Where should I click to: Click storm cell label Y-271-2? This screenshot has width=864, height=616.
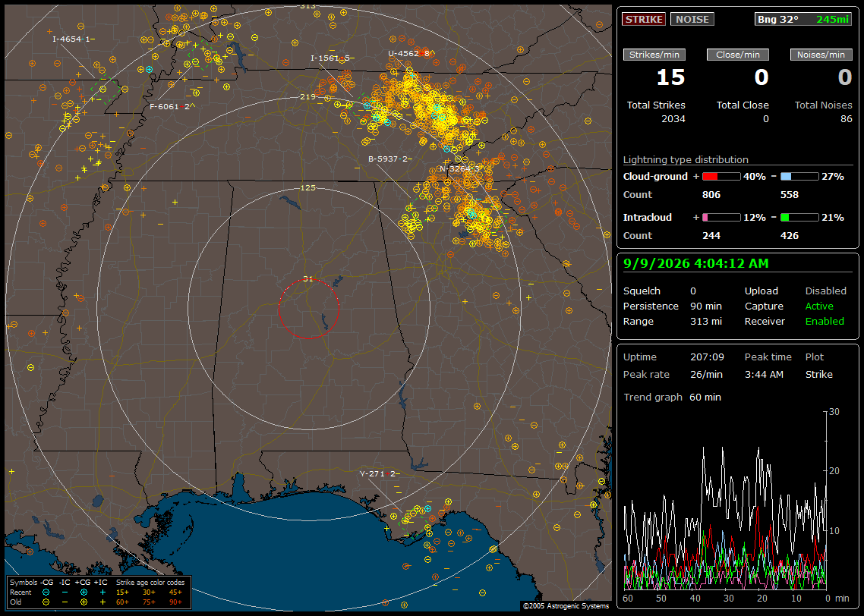[x=380, y=473]
